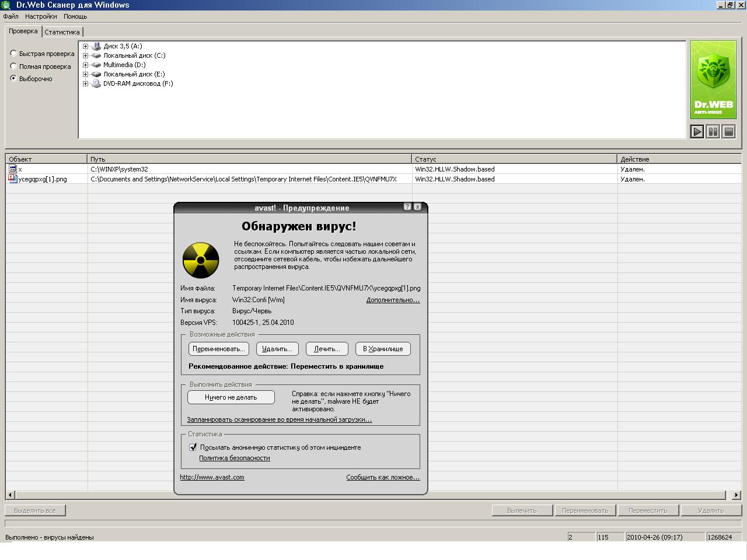Uncheck the anonymous statistics checkbox
The height and width of the screenshot is (560, 747).
pyautogui.click(x=193, y=447)
